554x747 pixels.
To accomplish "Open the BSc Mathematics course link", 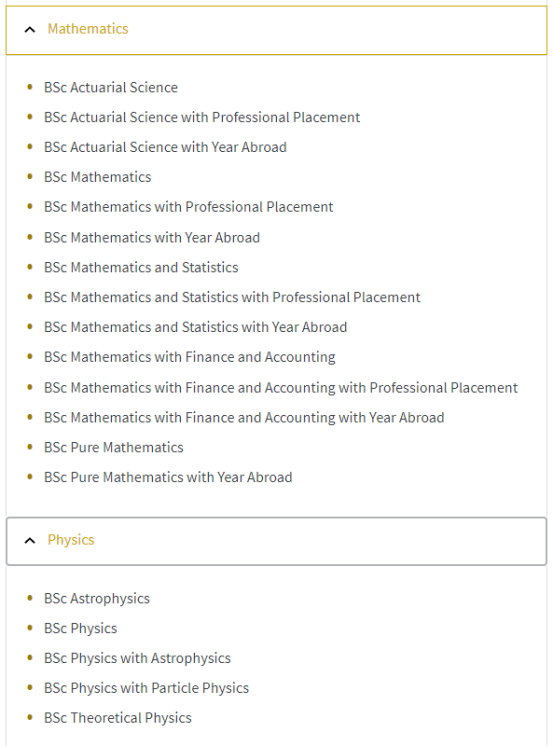I will tap(98, 177).
